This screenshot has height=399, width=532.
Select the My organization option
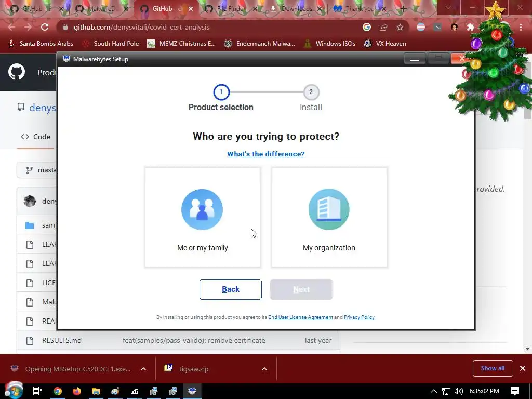[329, 217]
